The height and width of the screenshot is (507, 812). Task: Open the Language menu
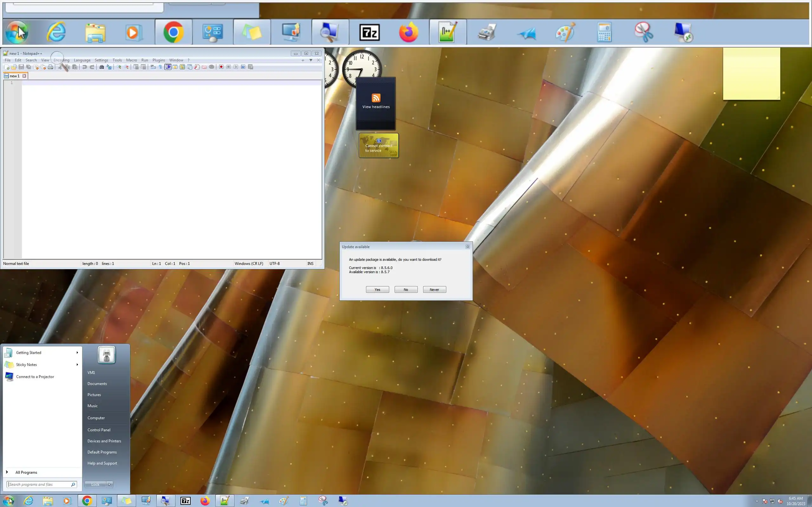coord(82,60)
